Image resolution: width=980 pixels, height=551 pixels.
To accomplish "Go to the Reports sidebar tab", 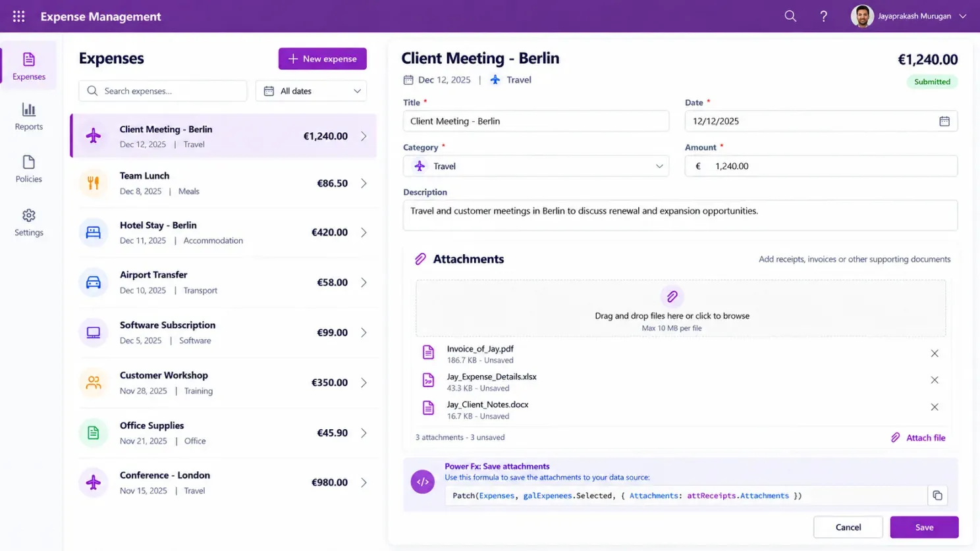I will click(29, 117).
